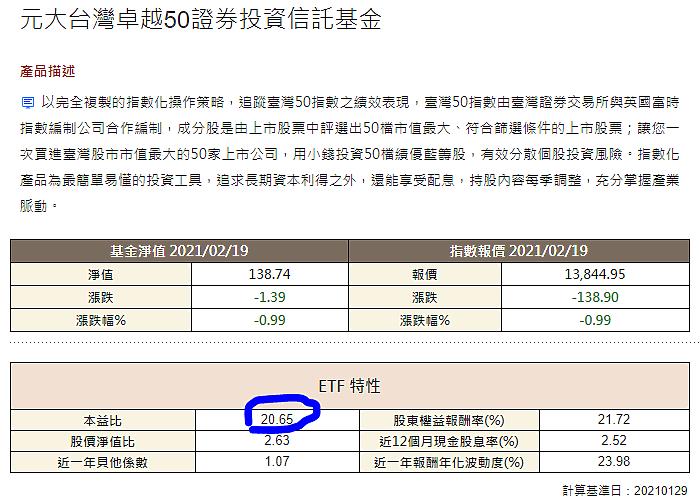Click the 股東權益報酬率(%) label
Image resolution: width=700 pixels, height=500 pixels.
449,420
